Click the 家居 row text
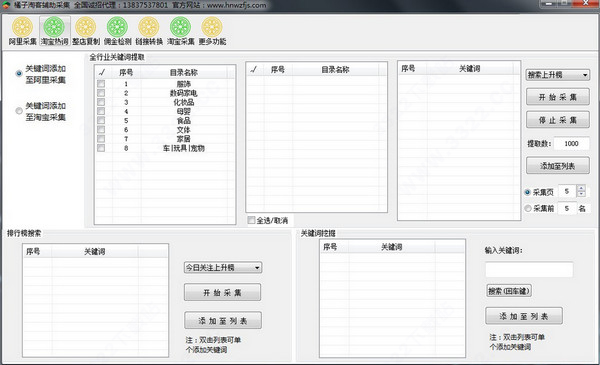 tap(184, 139)
